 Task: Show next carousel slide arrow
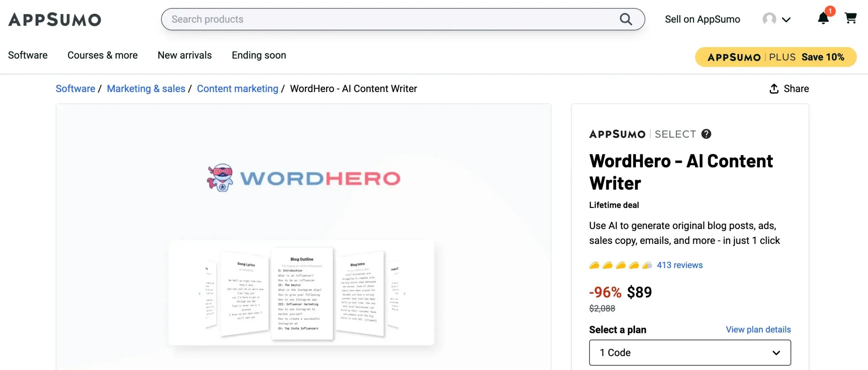tap(405, 294)
